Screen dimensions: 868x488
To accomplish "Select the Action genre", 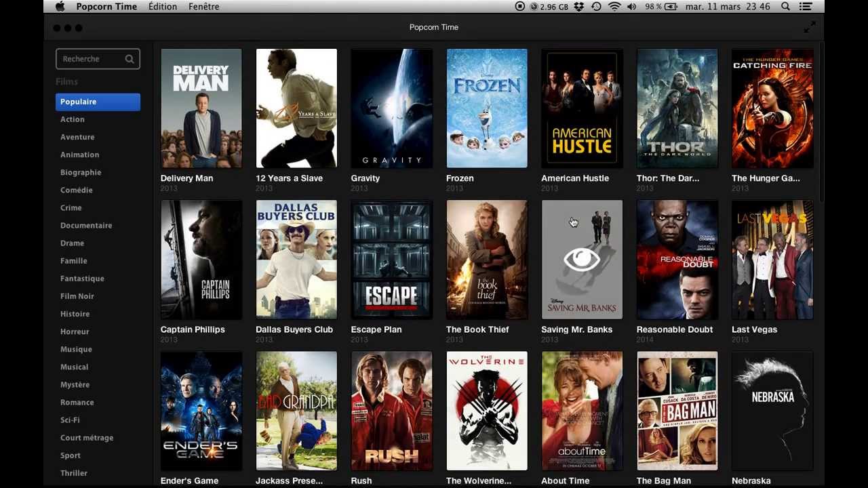I will [73, 119].
